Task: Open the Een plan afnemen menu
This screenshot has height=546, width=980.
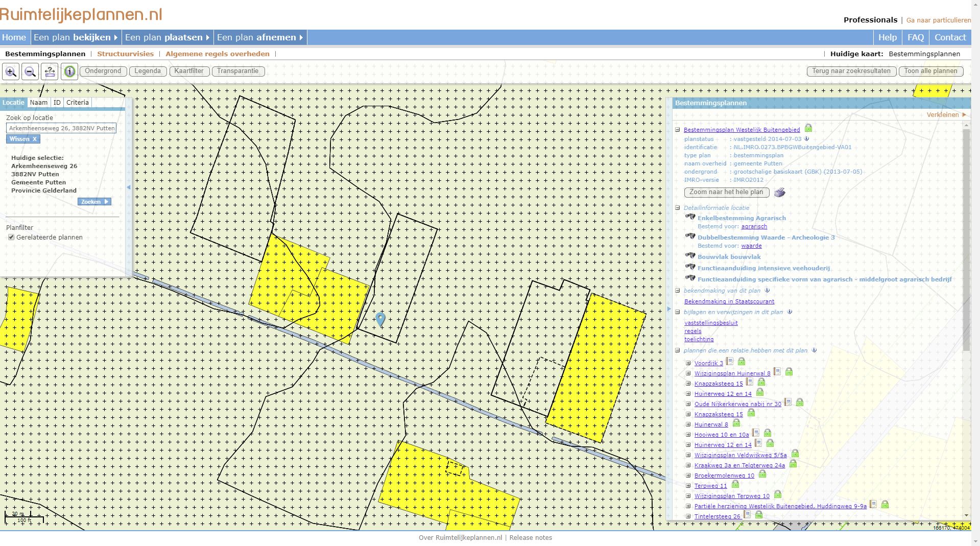Action: (258, 37)
